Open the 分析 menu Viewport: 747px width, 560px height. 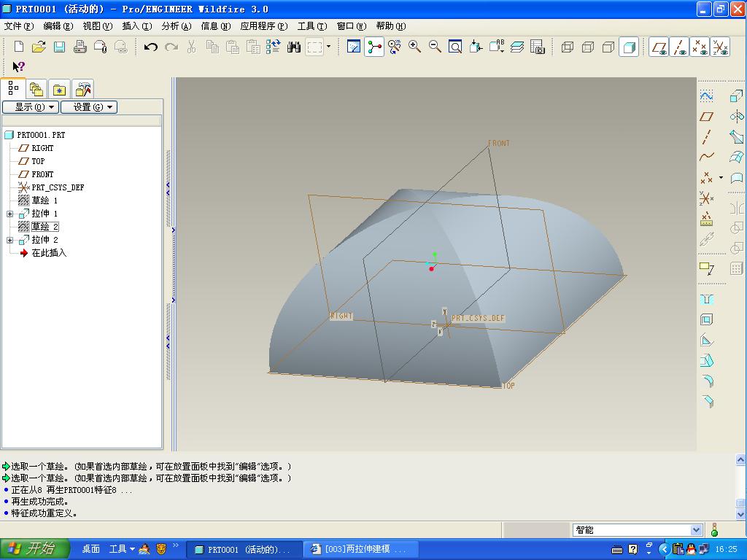click(x=177, y=26)
